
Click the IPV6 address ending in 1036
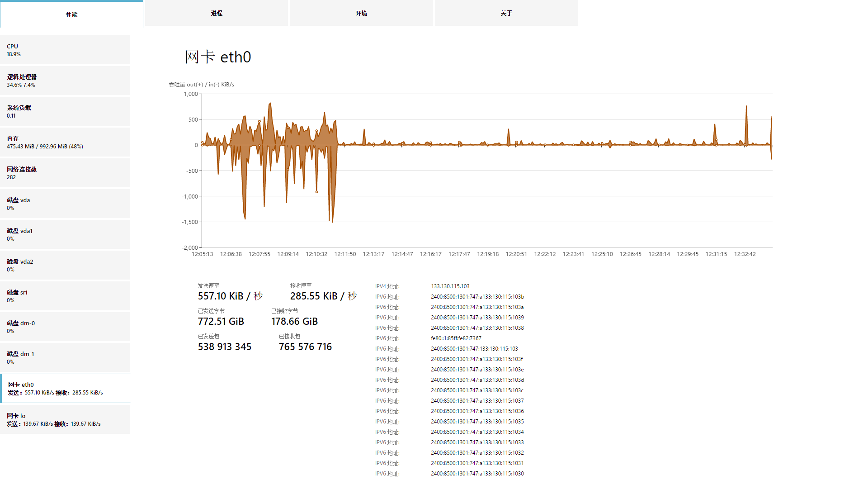click(477, 411)
